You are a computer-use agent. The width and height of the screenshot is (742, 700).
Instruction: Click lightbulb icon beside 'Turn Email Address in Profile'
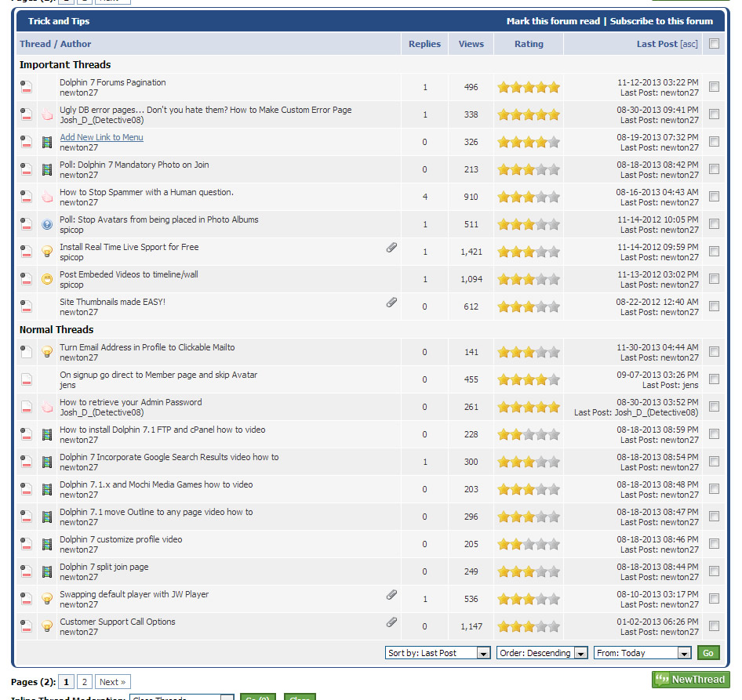[x=47, y=352]
